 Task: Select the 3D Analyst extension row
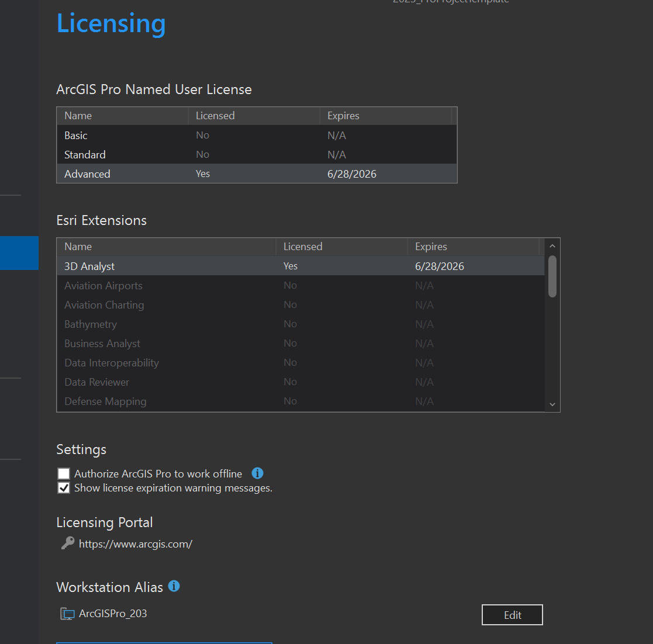[x=300, y=266]
